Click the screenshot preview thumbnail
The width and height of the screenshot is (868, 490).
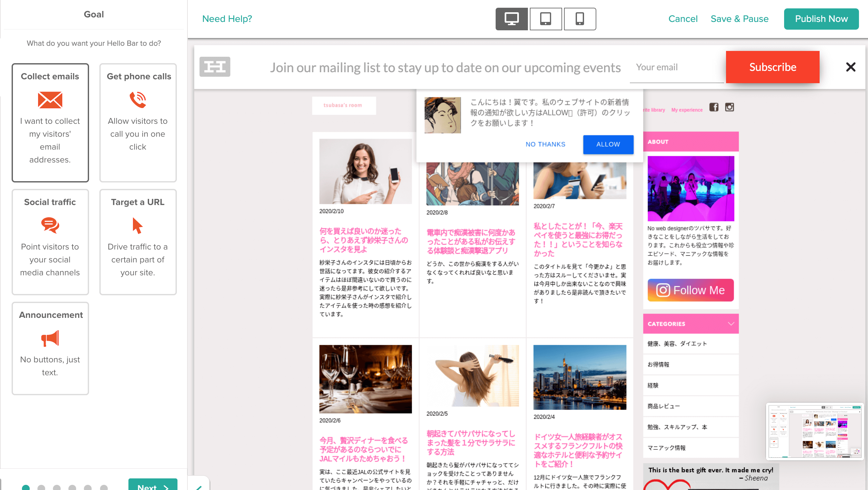[815, 431]
